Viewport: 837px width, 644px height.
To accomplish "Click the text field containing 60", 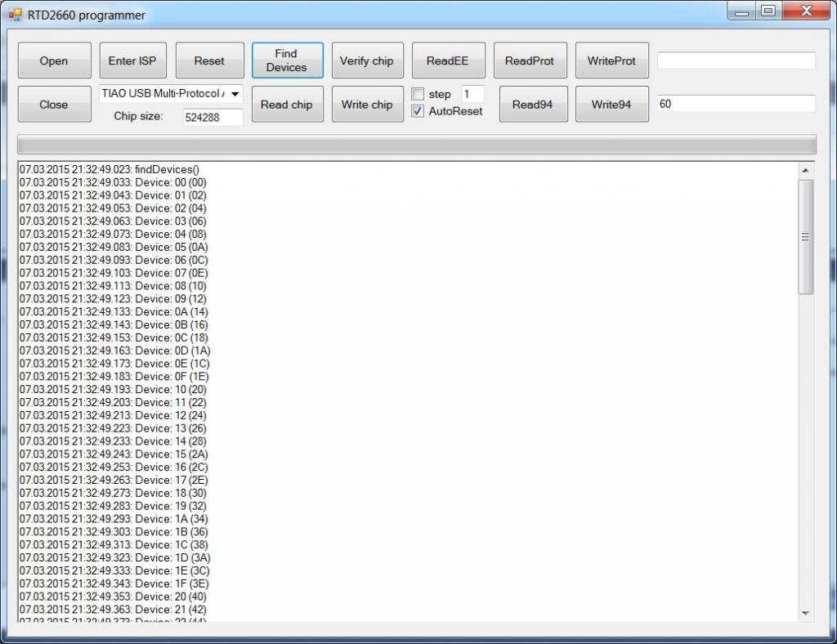I will [736, 104].
